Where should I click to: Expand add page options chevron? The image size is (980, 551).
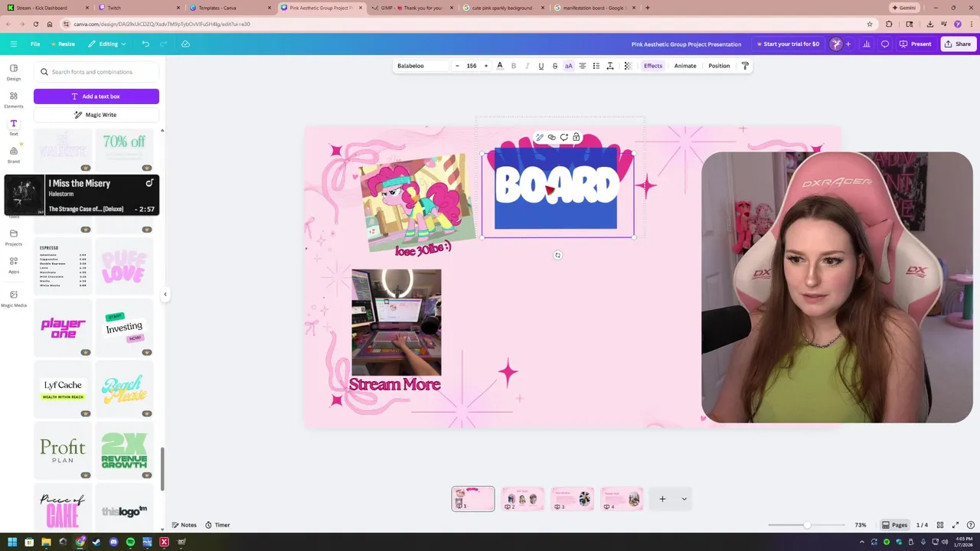(684, 499)
